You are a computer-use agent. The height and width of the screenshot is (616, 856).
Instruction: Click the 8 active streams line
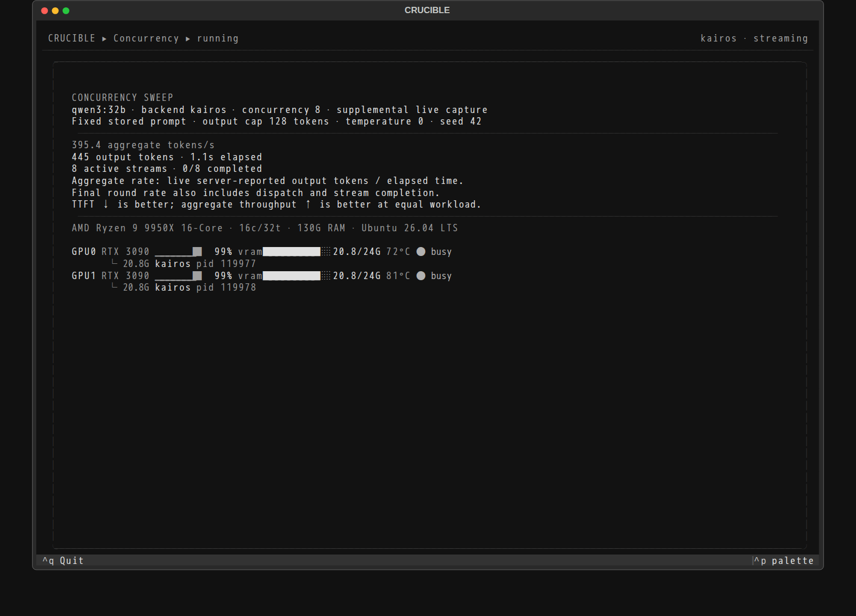167,169
